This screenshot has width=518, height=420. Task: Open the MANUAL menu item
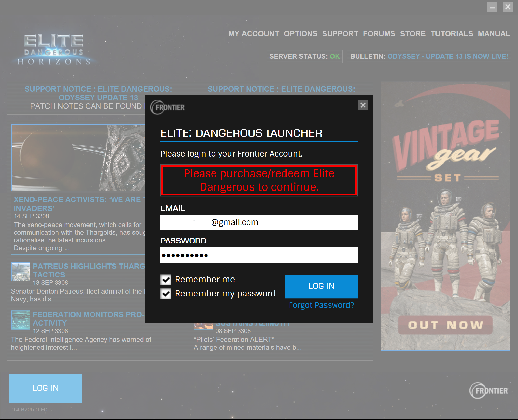point(494,34)
